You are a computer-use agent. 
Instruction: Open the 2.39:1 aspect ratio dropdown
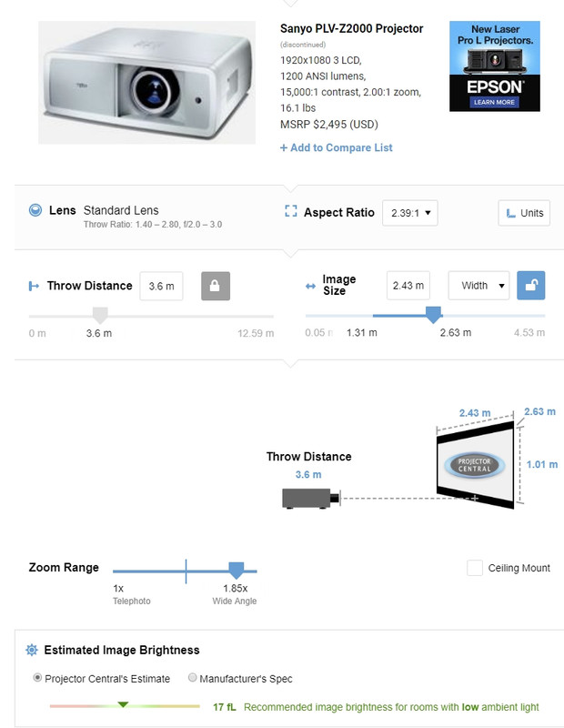tap(410, 213)
